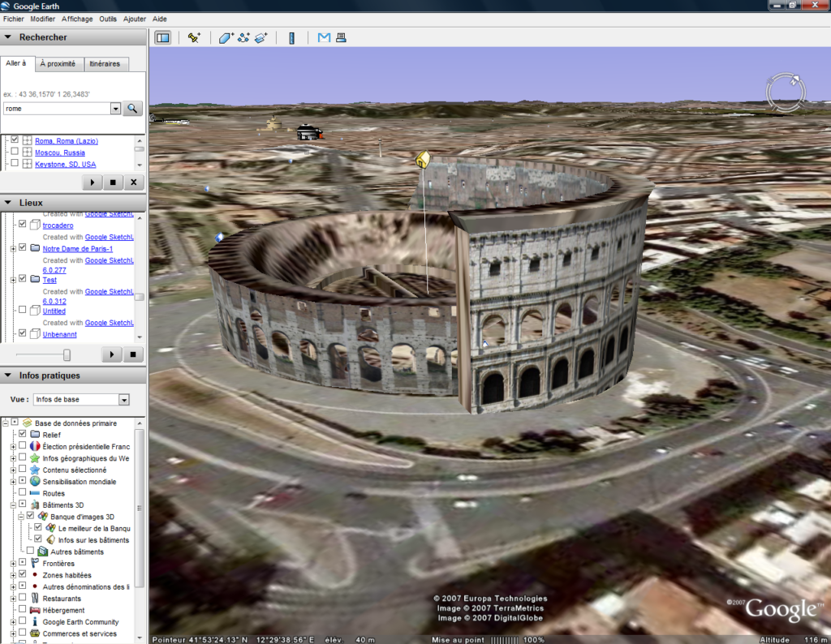Click the French flag election layer icon

(x=35, y=446)
